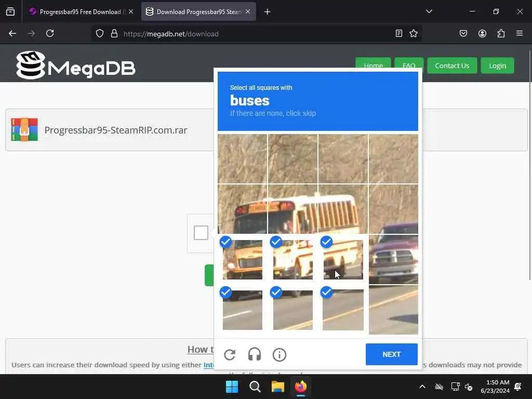The image size is (532, 399).
Task: Deselect the bus middle wheel tile
Action: (293, 259)
